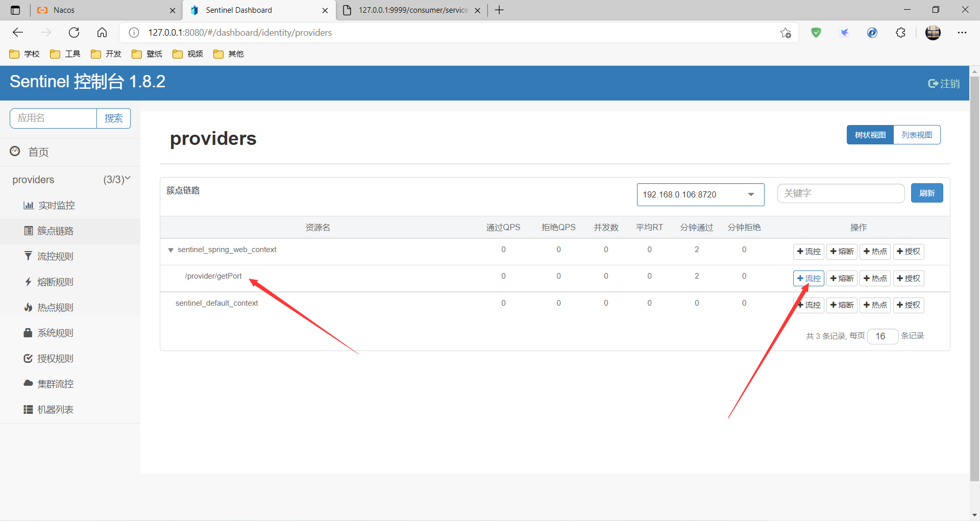Viewport: 980px width, 521px height.
Task: View site information icon in address bar
Action: (134, 33)
